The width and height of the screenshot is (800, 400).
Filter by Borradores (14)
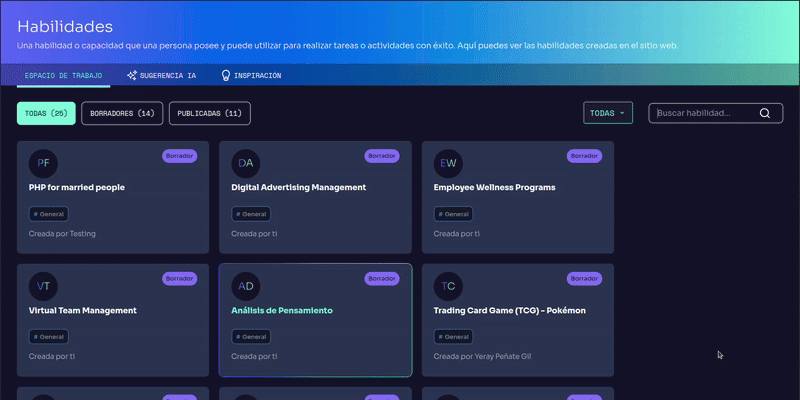coord(121,114)
